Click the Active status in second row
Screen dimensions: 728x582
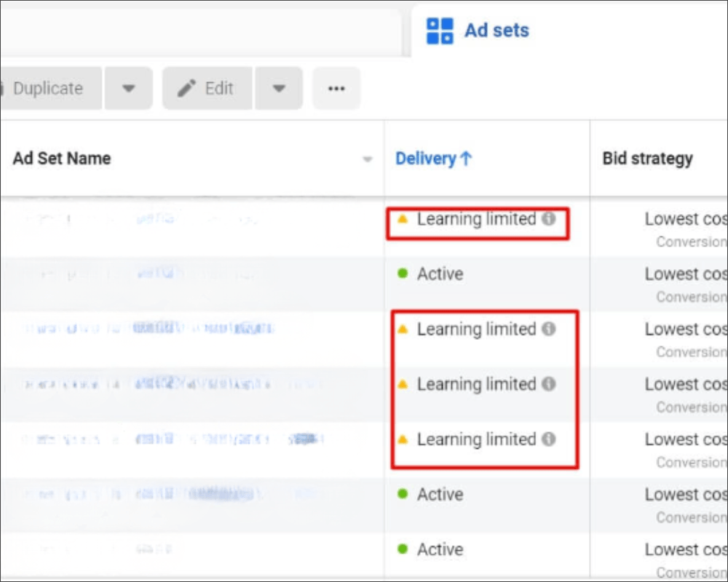click(x=440, y=274)
